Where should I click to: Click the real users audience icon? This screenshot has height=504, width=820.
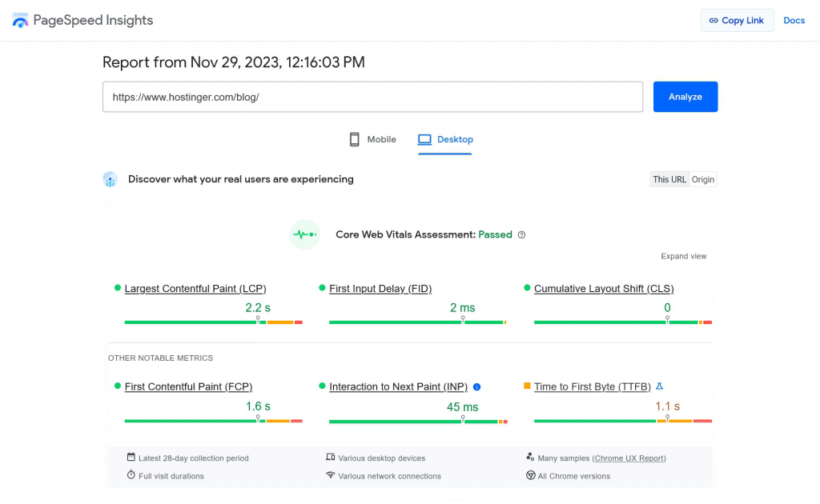[x=111, y=179]
